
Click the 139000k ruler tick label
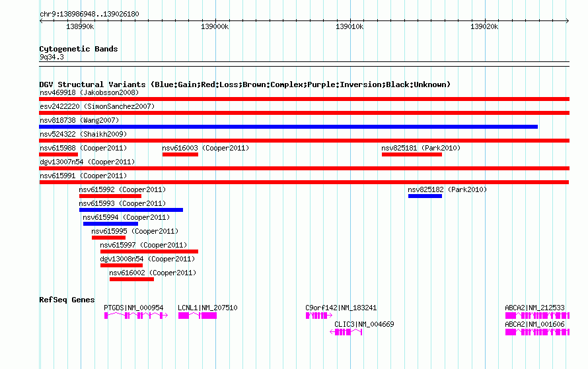pyautogui.click(x=215, y=26)
